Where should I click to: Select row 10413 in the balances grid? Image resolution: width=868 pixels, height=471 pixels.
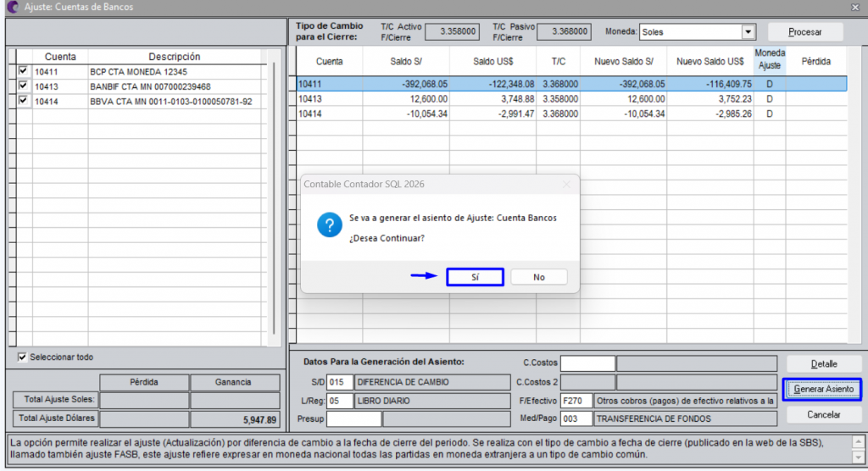(x=571, y=99)
